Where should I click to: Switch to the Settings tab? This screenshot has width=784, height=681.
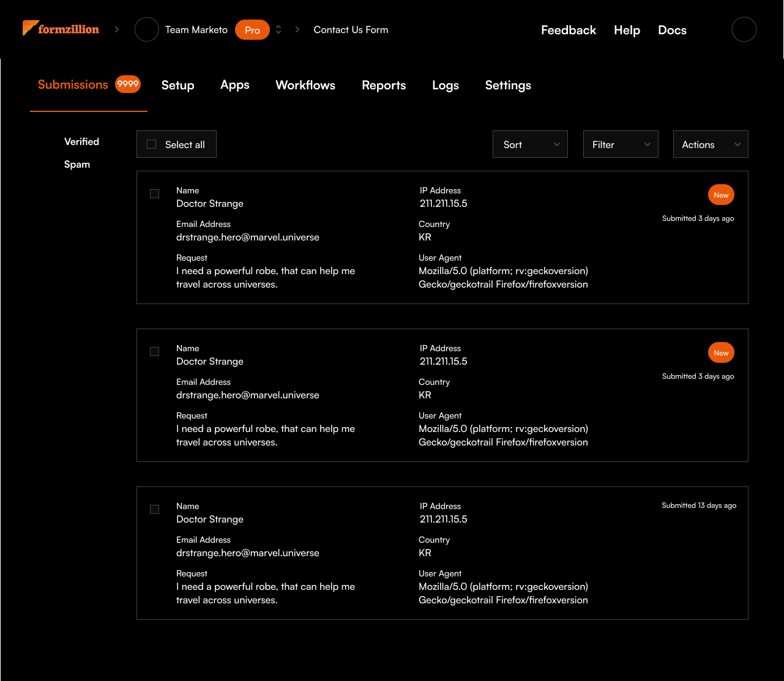[x=508, y=85]
